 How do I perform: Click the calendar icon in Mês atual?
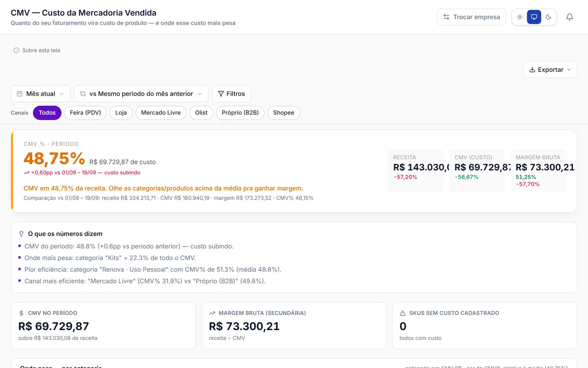(x=20, y=94)
